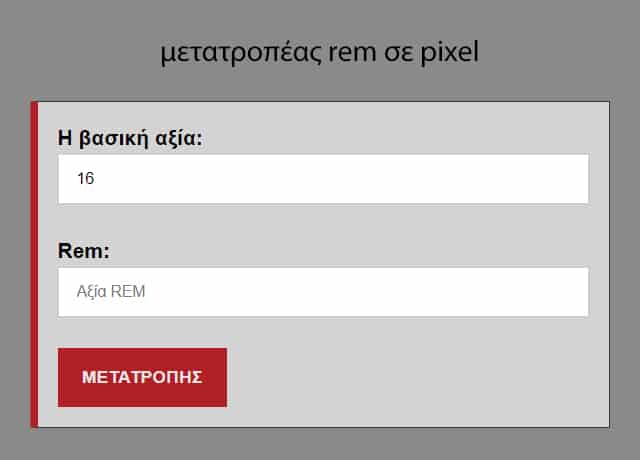
Task: Focus the Rem input field
Action: coord(322,292)
